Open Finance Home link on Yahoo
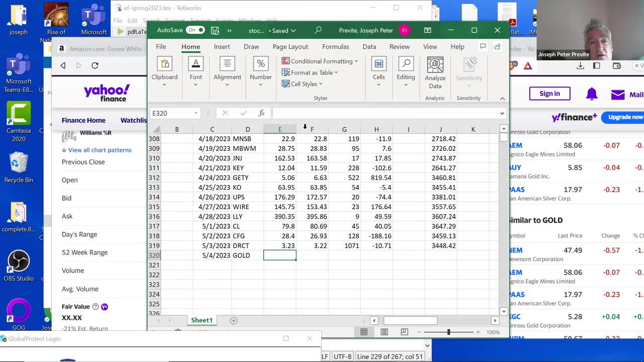644x362 pixels. coord(84,120)
